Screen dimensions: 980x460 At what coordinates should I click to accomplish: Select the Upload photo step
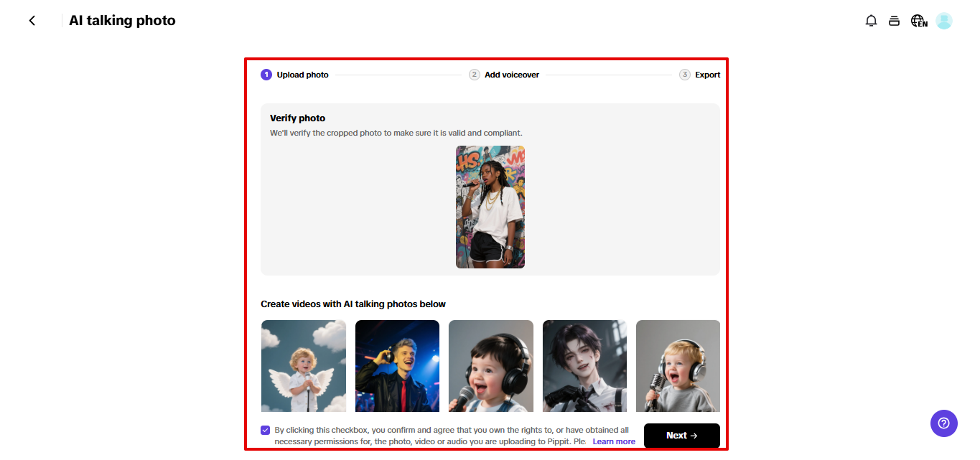click(x=294, y=75)
